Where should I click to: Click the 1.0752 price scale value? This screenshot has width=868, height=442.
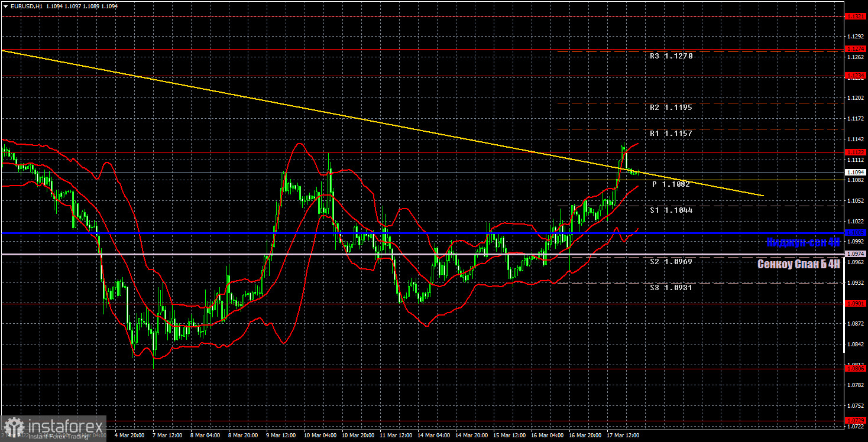(x=855, y=406)
